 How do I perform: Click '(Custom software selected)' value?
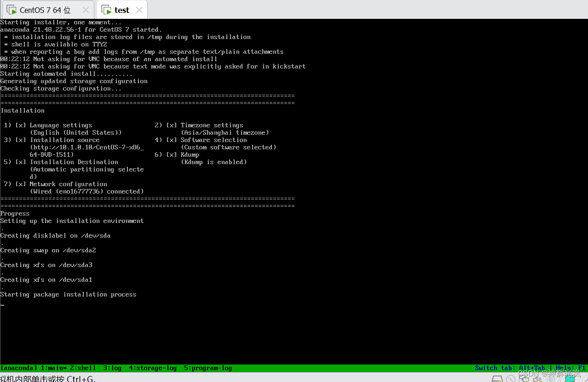(228, 147)
